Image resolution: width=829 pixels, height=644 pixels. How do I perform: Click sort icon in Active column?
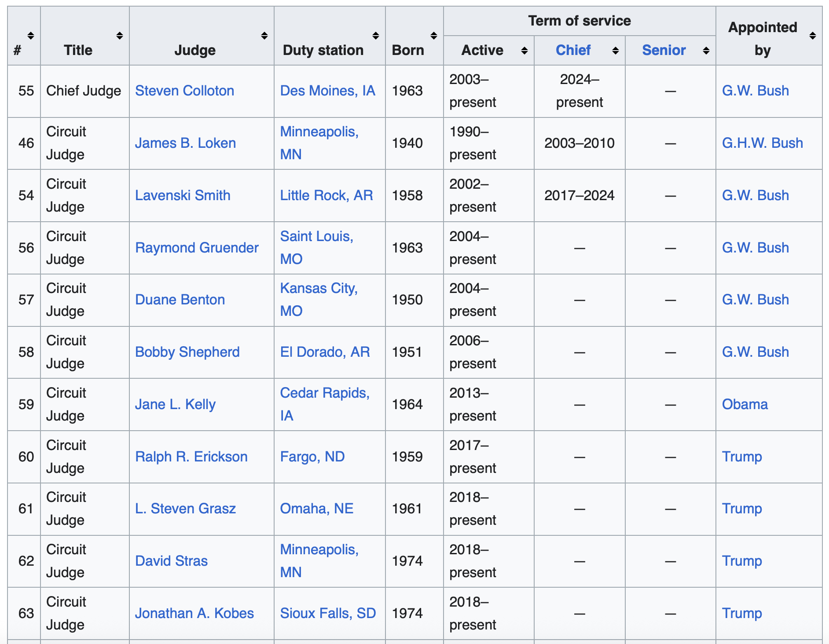pyautogui.click(x=524, y=51)
